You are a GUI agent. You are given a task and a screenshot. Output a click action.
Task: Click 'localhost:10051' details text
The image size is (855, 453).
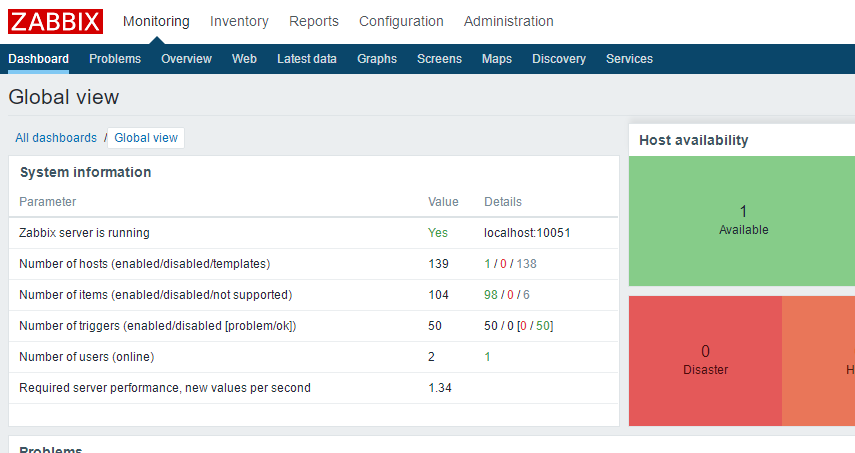click(527, 233)
